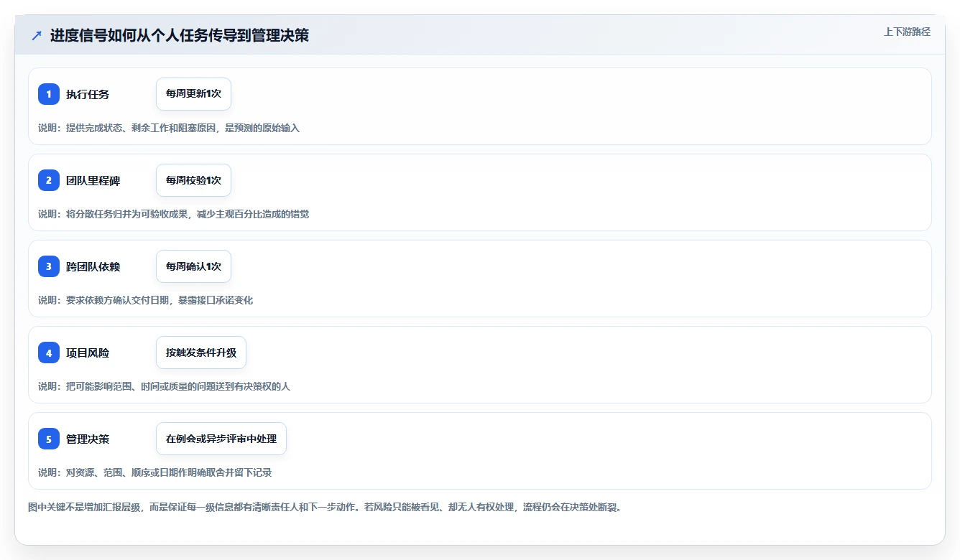Select the 项目风险 step label
The image size is (960, 560).
[88, 353]
